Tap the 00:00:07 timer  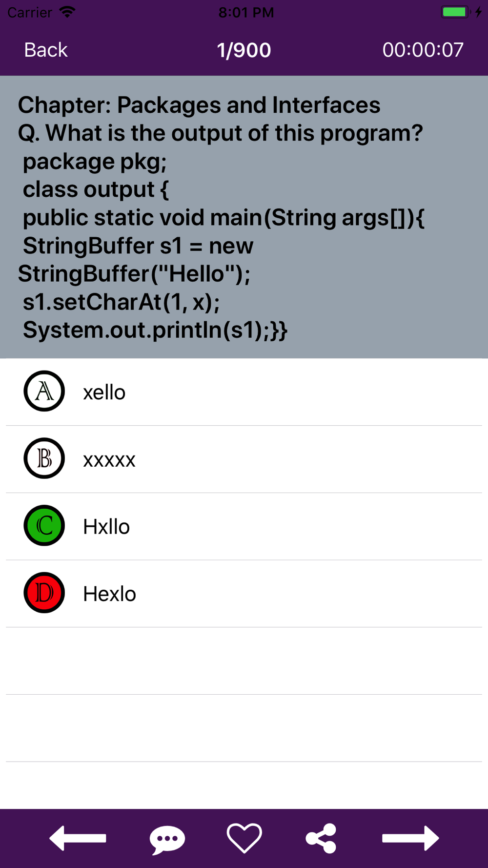click(423, 50)
